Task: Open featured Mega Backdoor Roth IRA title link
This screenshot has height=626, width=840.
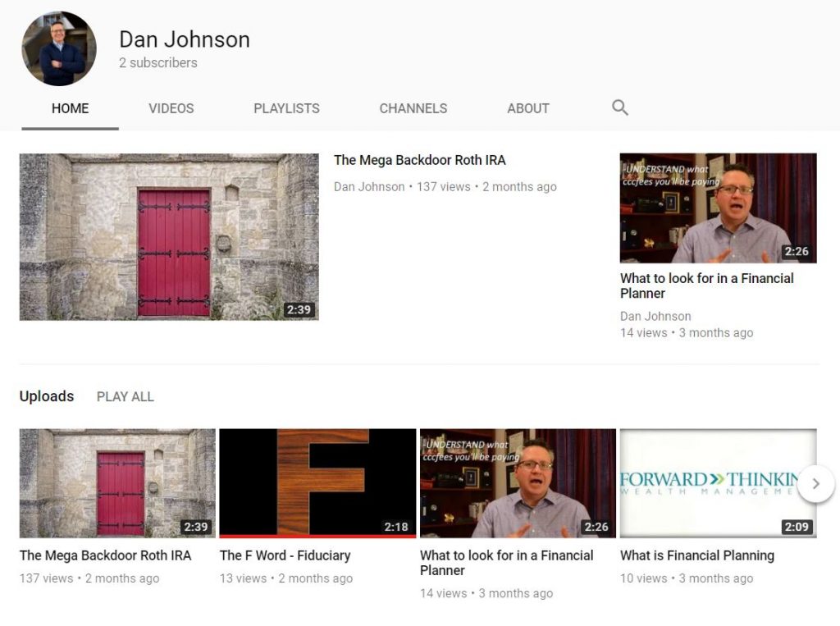Action: 419,160
